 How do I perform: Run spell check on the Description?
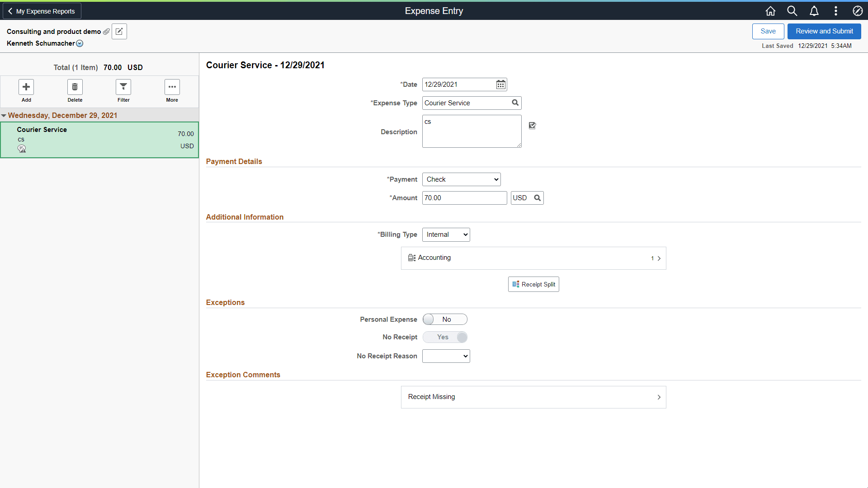(x=532, y=126)
